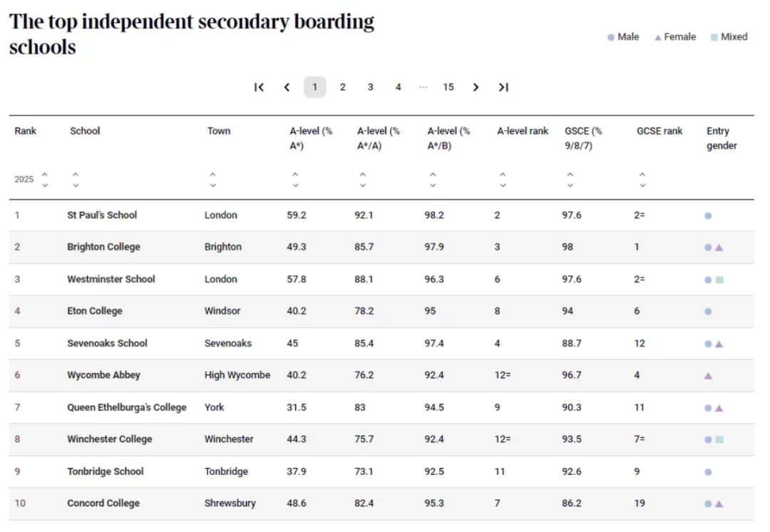This screenshot has width=770, height=532.
Task: Open page 2 of the table
Action: coord(342,87)
